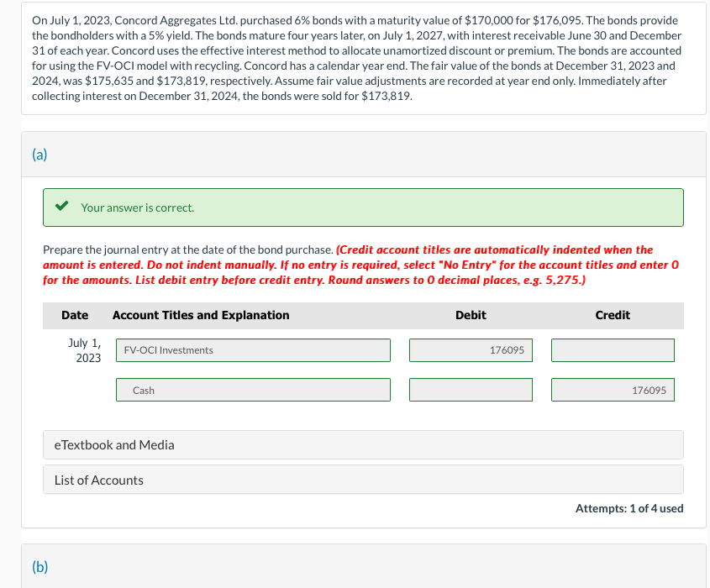710x588 pixels.
Task: Select the credit amount field showing 176095
Action: point(612,390)
